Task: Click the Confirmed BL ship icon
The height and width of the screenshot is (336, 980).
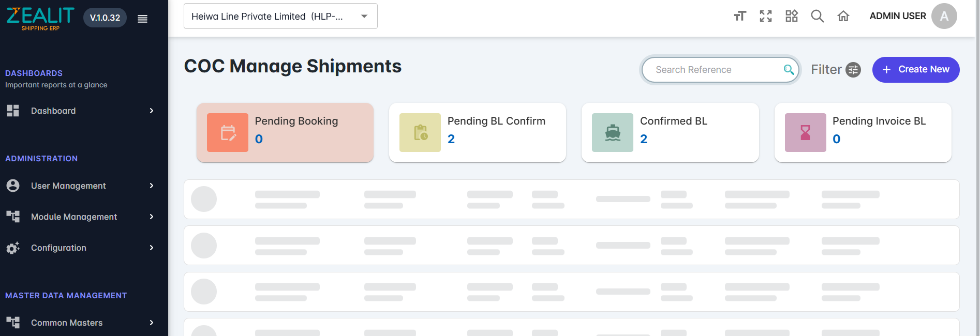Action: [613, 132]
